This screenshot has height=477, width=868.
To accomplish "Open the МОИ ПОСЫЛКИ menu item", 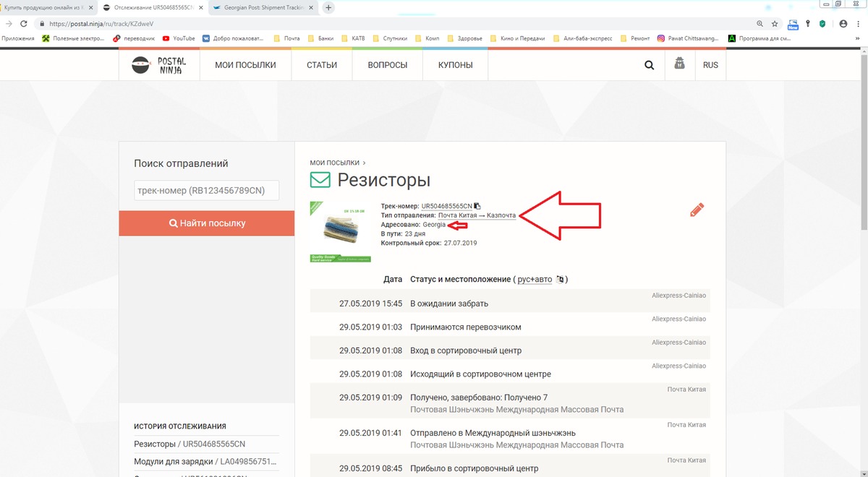I will point(245,65).
